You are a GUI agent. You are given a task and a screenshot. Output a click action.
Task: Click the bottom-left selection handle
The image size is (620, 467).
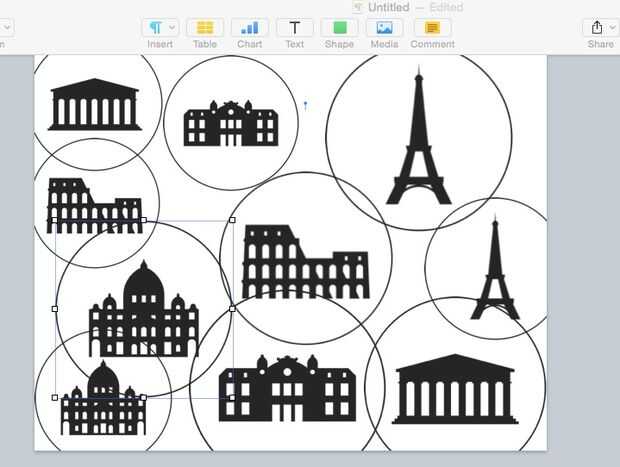pyautogui.click(x=55, y=397)
